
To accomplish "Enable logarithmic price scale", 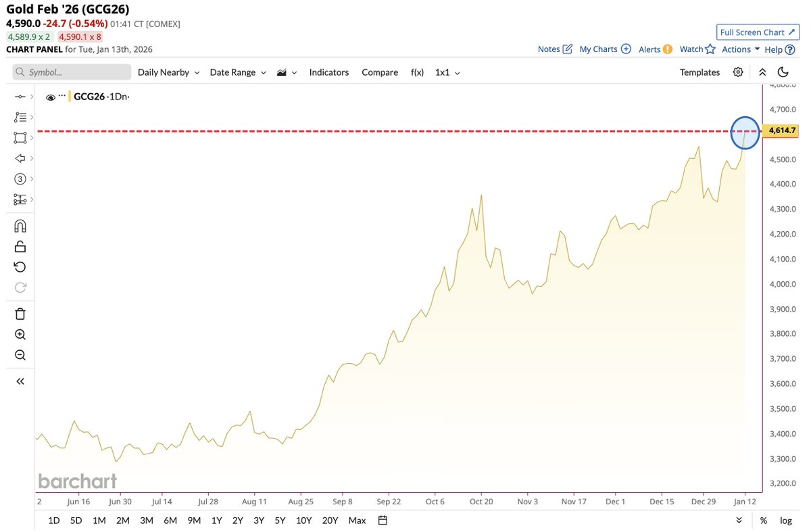I will [x=786, y=521].
